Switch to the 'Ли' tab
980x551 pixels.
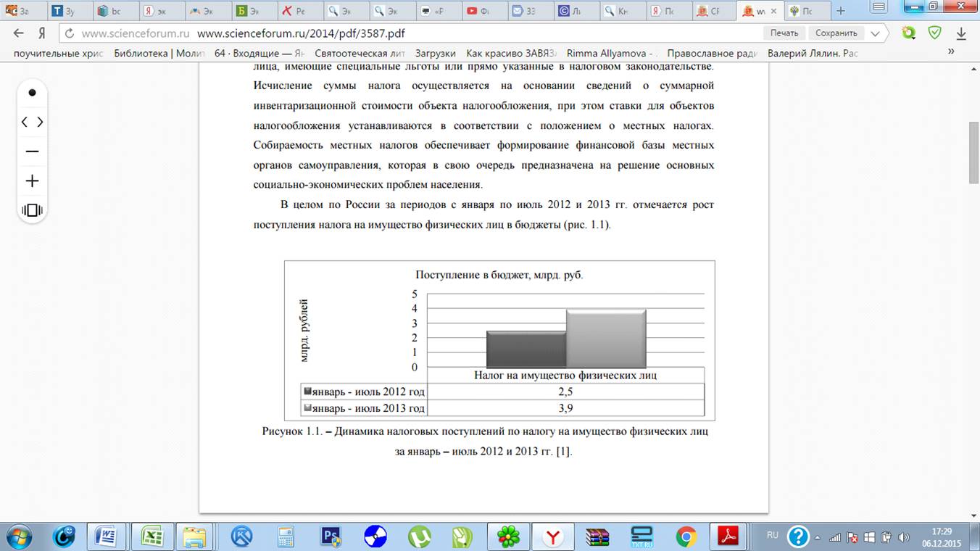click(x=575, y=11)
